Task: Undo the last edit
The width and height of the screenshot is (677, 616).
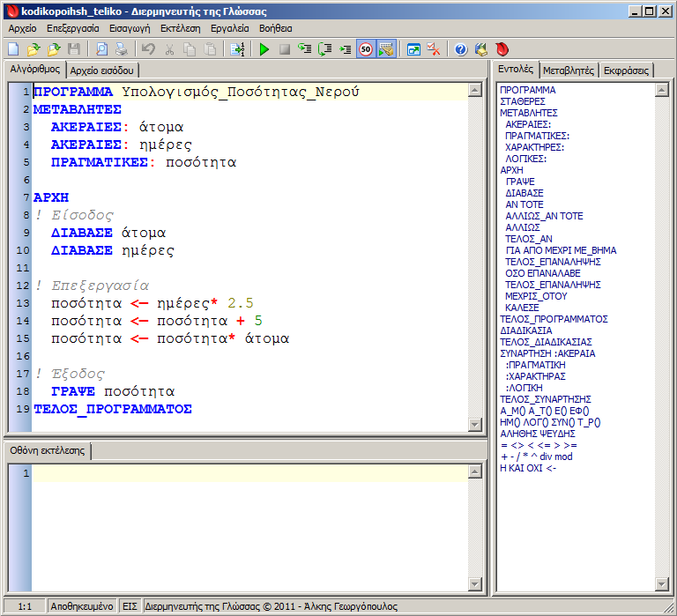Action: coord(148,49)
